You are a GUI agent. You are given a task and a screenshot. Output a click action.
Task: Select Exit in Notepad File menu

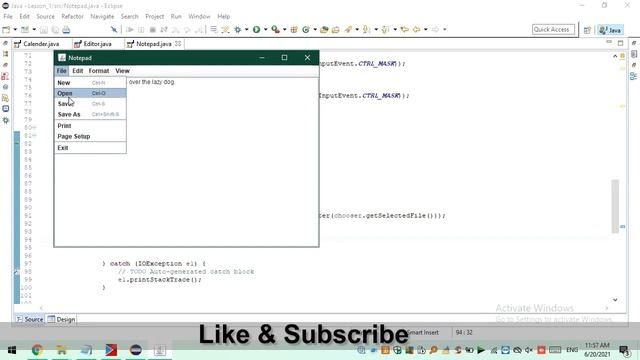[90, 148]
